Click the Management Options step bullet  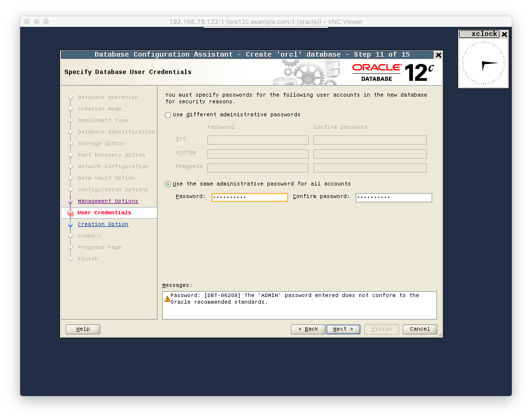coord(71,201)
